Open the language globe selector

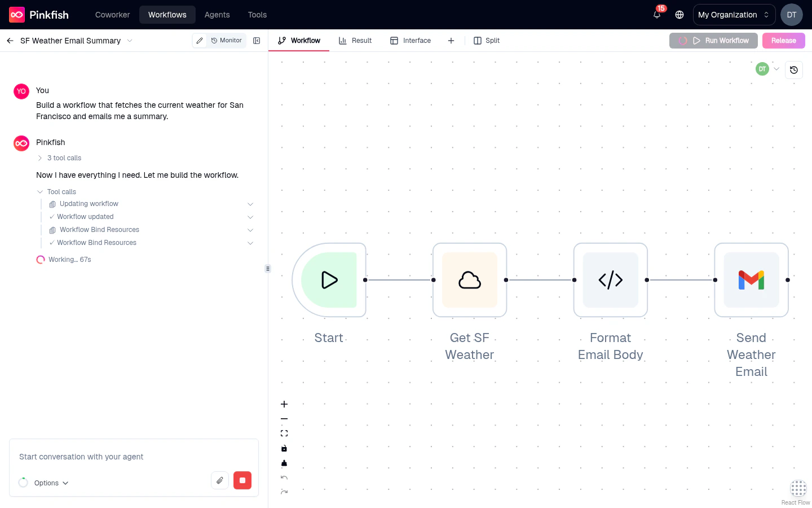679,14
